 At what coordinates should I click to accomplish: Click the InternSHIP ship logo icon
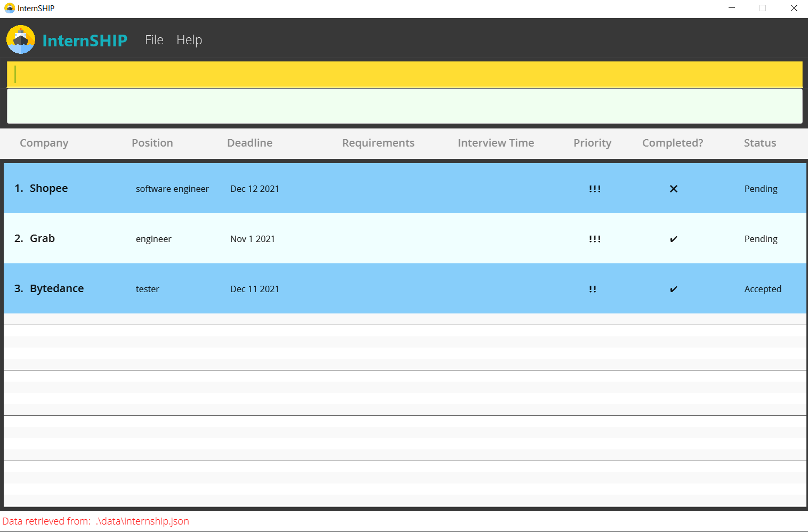coord(21,39)
